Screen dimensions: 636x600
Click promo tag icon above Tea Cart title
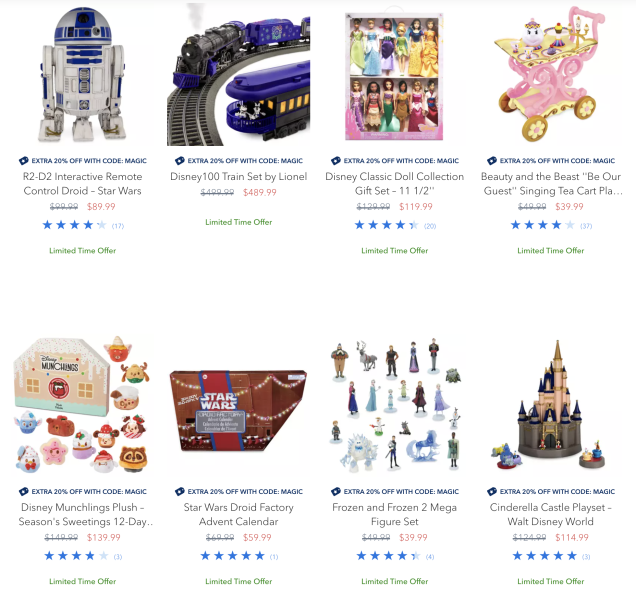pyautogui.click(x=492, y=161)
